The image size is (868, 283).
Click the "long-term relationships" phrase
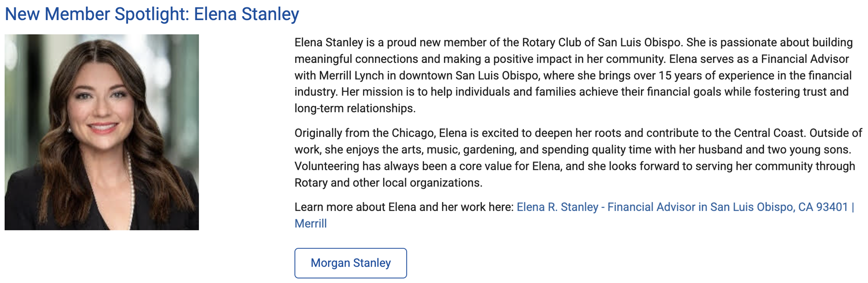click(x=355, y=108)
